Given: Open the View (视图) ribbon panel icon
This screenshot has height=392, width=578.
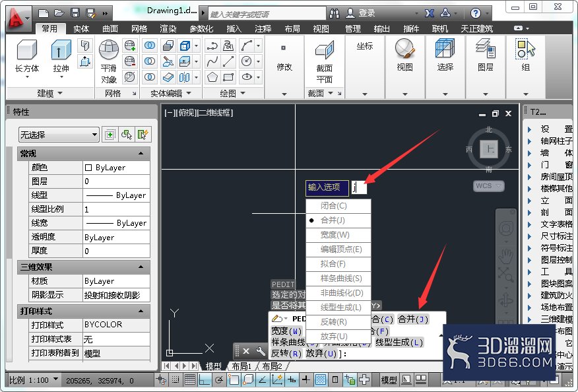Looking at the screenshot, I should pyautogui.click(x=404, y=49).
